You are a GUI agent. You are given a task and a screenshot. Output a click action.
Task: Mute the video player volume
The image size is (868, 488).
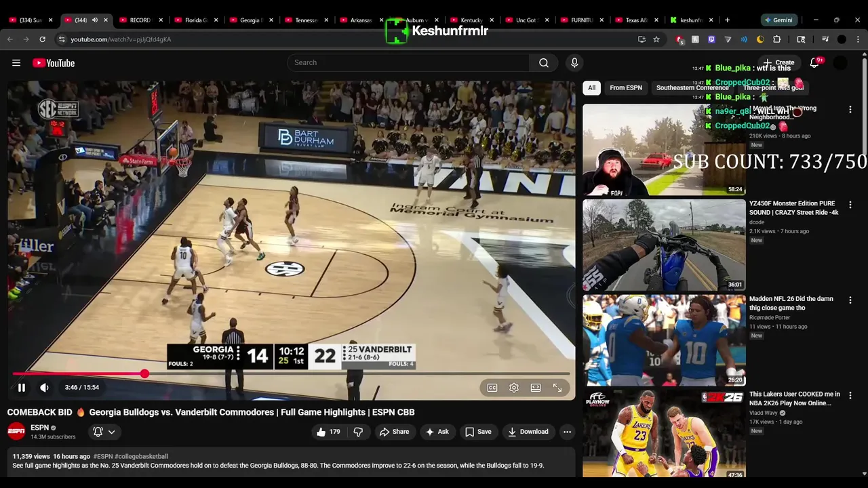point(44,388)
